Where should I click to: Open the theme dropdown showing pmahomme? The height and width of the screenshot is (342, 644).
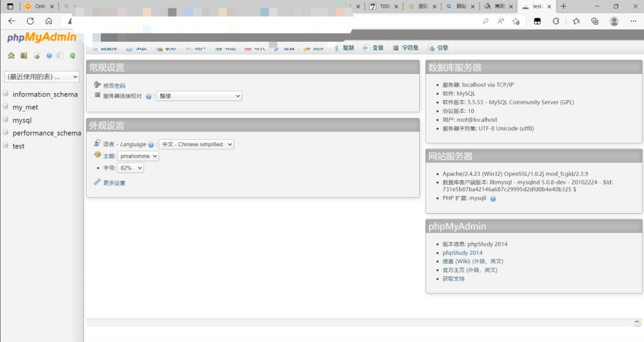tap(138, 156)
